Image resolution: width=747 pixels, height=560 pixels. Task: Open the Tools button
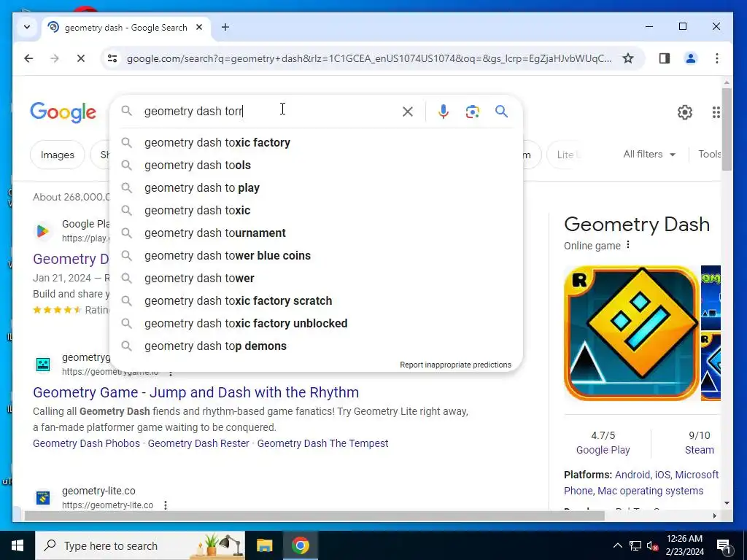pyautogui.click(x=709, y=155)
